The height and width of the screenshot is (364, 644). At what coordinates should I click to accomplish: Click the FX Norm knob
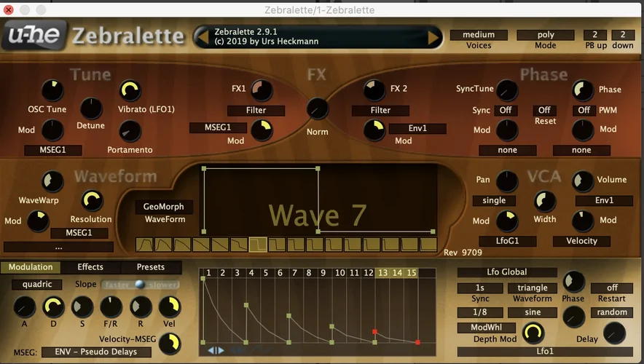(x=318, y=109)
